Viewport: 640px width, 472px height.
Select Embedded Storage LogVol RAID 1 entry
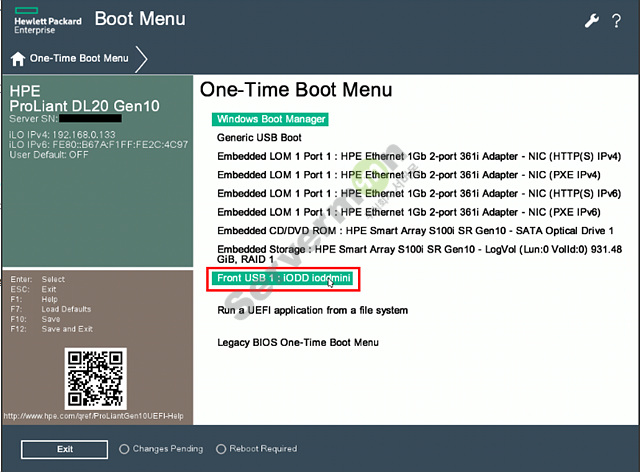419,254
